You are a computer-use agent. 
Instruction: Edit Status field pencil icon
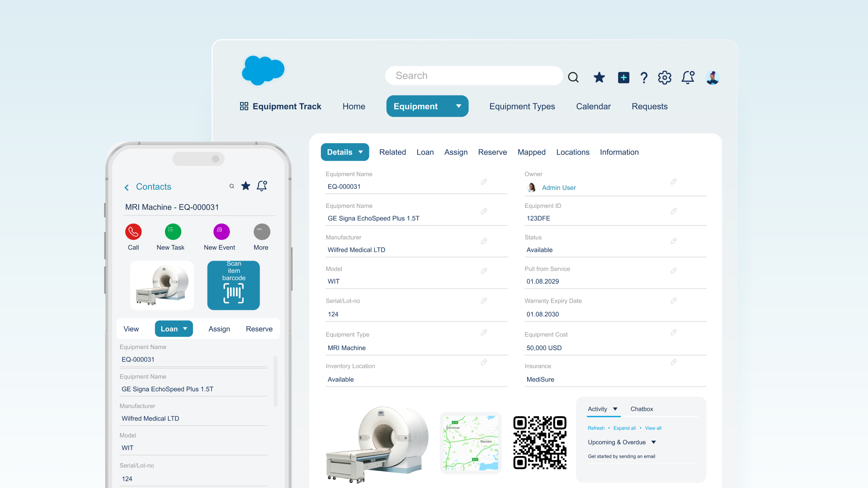pos(674,241)
